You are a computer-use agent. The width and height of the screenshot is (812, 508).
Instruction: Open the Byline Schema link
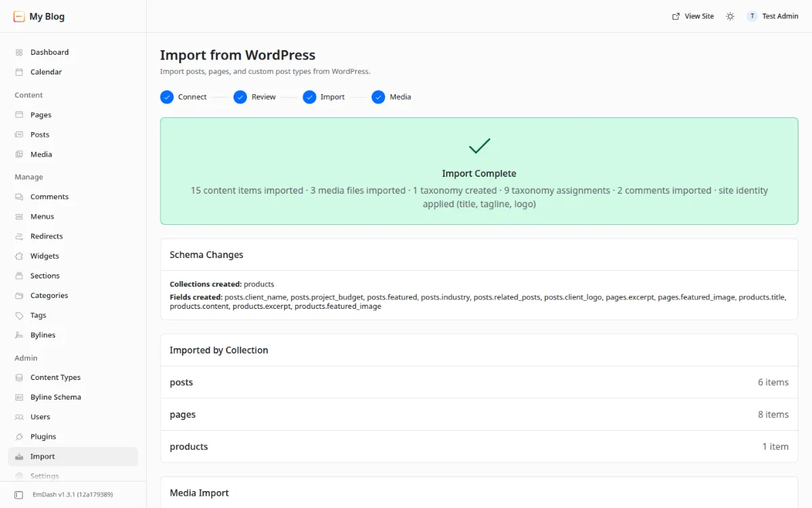pyautogui.click(x=73, y=397)
